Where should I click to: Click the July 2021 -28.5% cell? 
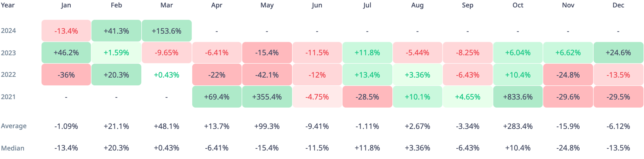367,97
